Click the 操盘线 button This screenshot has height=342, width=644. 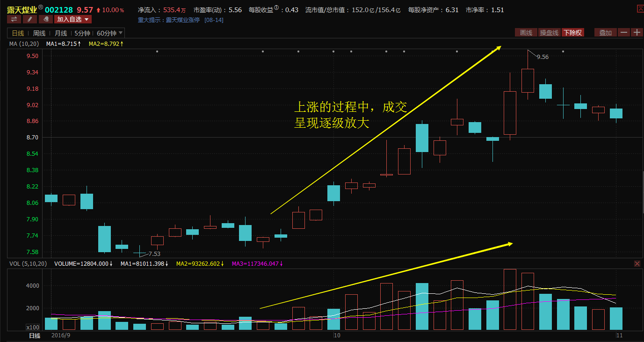pos(549,33)
